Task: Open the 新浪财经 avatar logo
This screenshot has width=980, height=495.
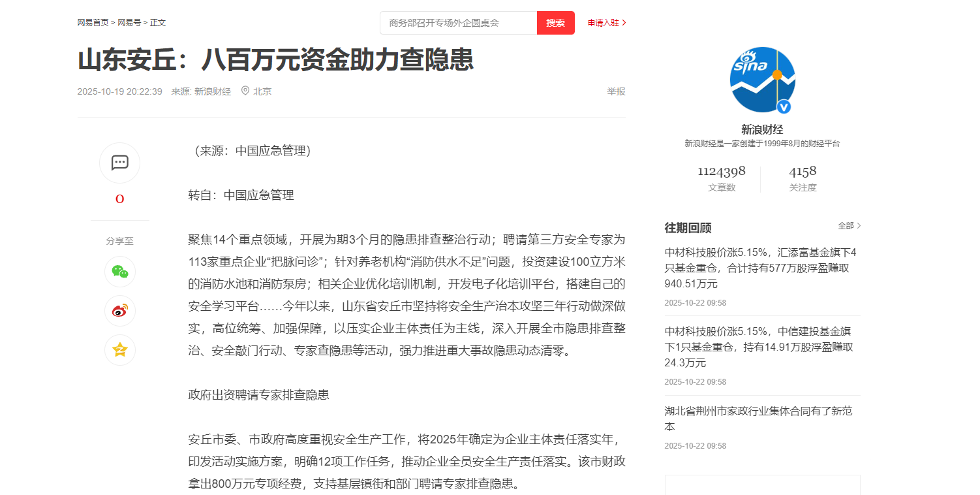Action: click(x=762, y=80)
